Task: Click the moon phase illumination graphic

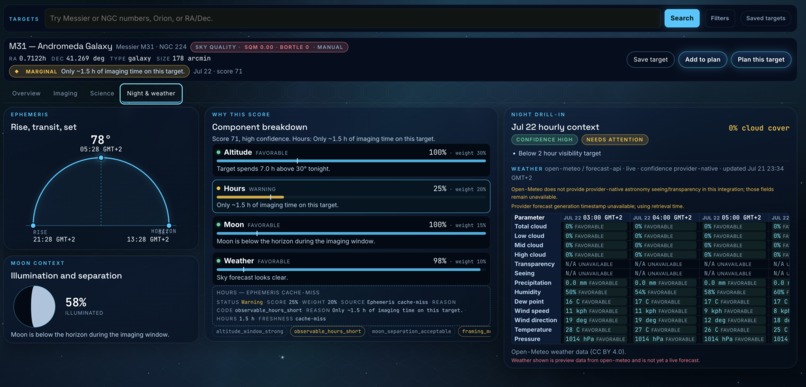Action: pos(34,307)
